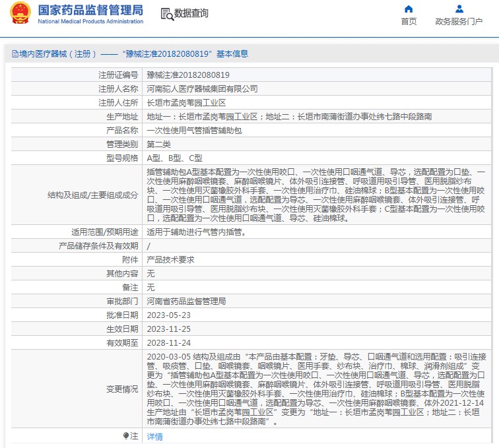Open the data query magnifier icon

(x=167, y=14)
